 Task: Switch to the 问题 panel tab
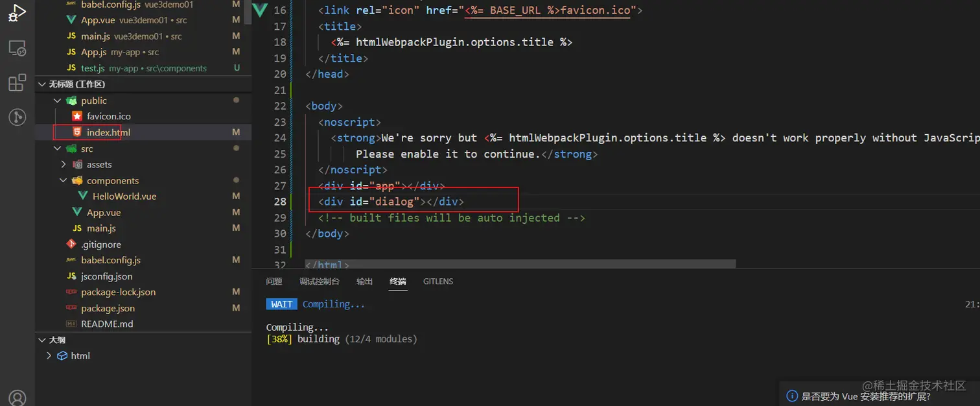(x=274, y=281)
